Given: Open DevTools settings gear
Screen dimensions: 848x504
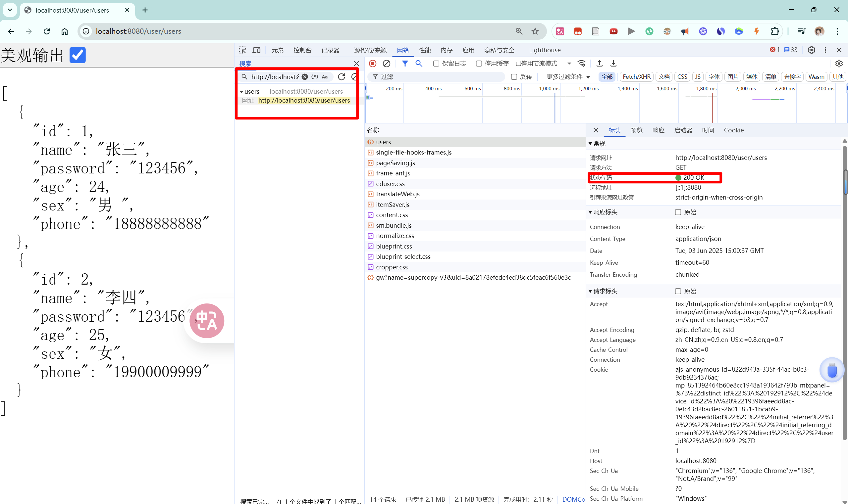Looking at the screenshot, I should 811,50.
